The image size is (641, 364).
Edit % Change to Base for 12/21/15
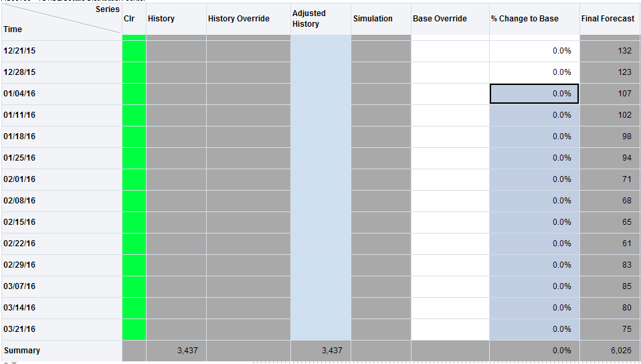click(x=535, y=51)
